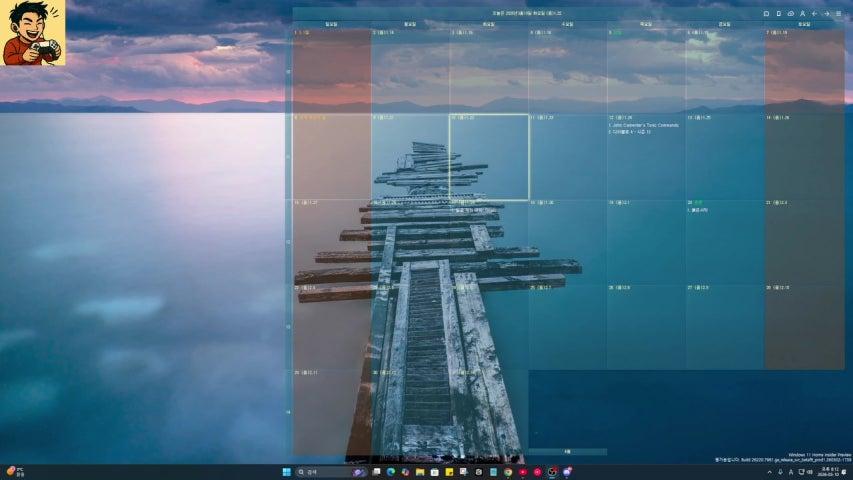Select calendar day 14 Saturday cell
853x480 pixels.
[x=804, y=157]
